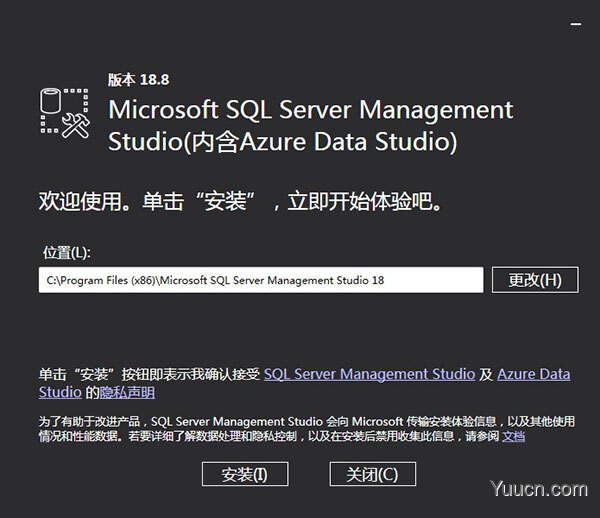The width and height of the screenshot is (600, 518).
Task: Open the SQL Server Management Studio license link
Action: [x=369, y=374]
